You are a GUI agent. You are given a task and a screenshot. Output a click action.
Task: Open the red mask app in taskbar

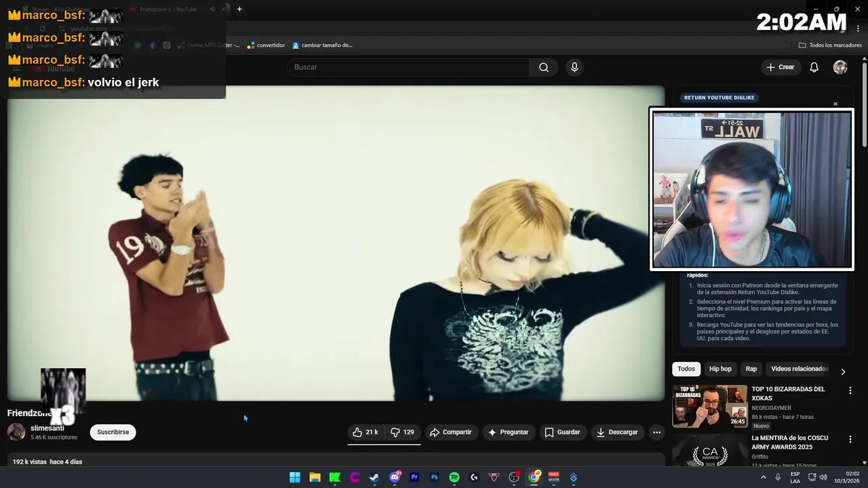[x=494, y=477]
